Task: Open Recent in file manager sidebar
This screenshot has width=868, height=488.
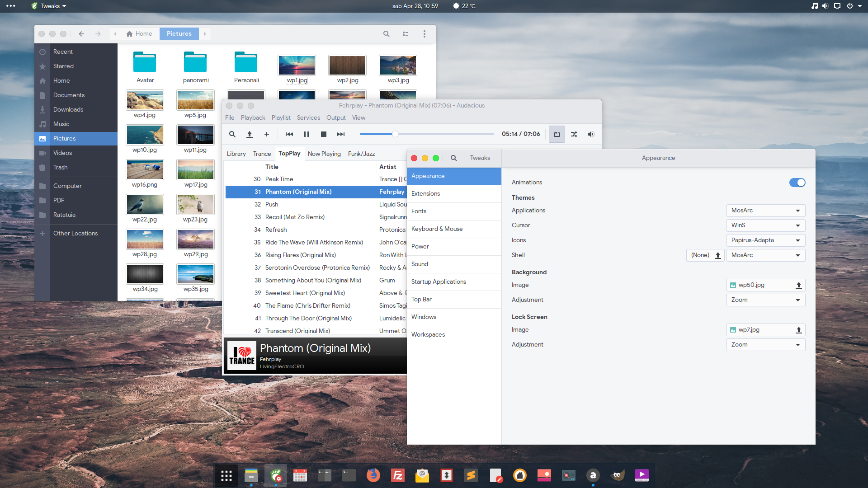Action: tap(76, 52)
